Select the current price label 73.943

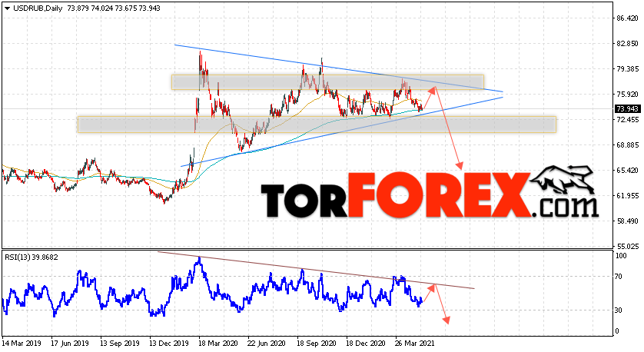point(627,109)
